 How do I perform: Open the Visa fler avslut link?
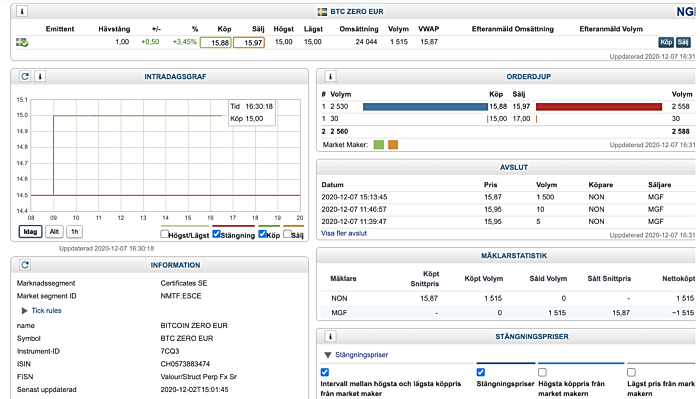[344, 233]
